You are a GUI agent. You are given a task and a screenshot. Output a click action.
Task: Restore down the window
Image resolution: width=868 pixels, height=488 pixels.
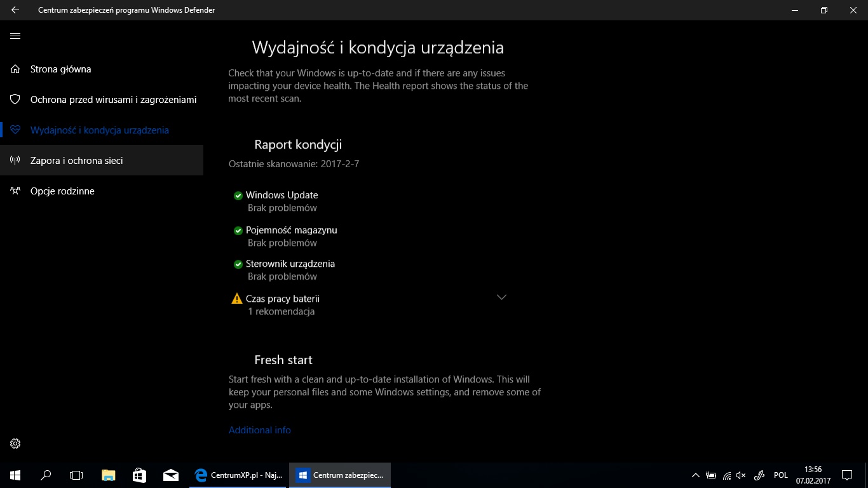click(x=824, y=10)
